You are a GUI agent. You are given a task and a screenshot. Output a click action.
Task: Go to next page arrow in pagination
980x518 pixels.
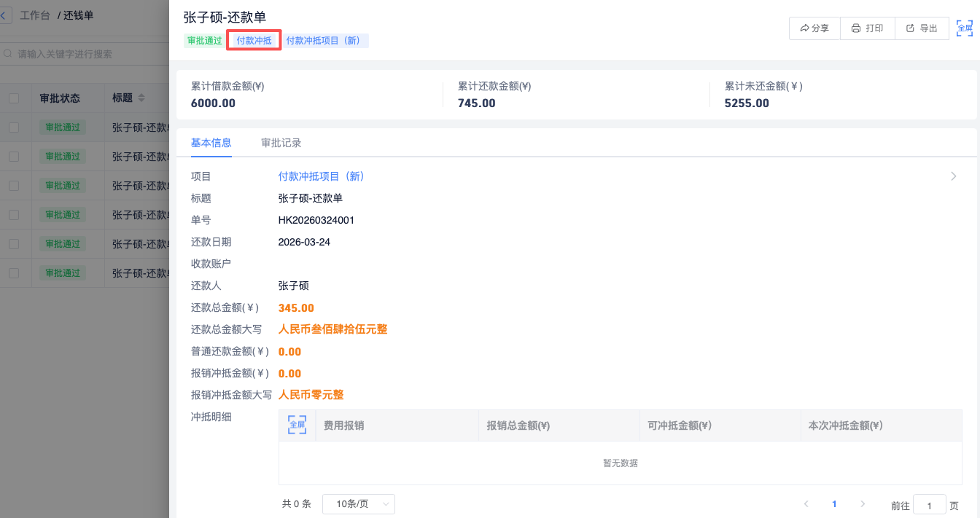click(863, 504)
